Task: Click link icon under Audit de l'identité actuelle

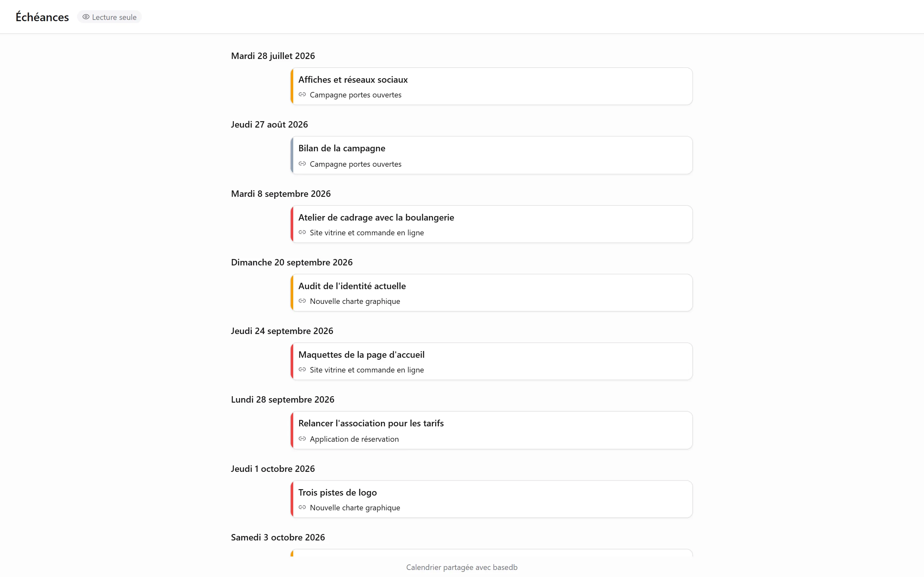Action: (302, 301)
